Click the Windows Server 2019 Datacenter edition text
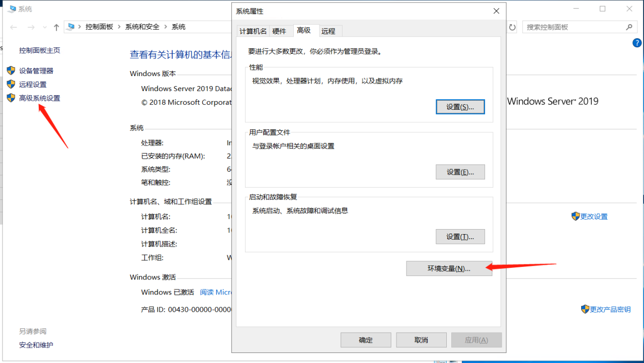 pos(186,89)
